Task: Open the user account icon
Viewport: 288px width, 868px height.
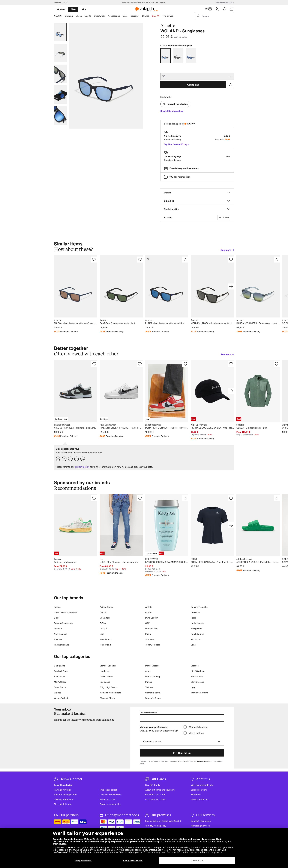Action: click(217, 9)
